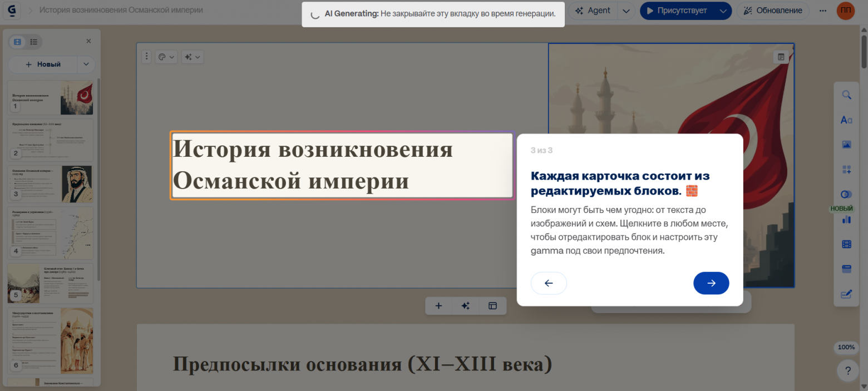Click the video/film strip sidebar icon
Screen dimensions: 868x391
coord(846,244)
